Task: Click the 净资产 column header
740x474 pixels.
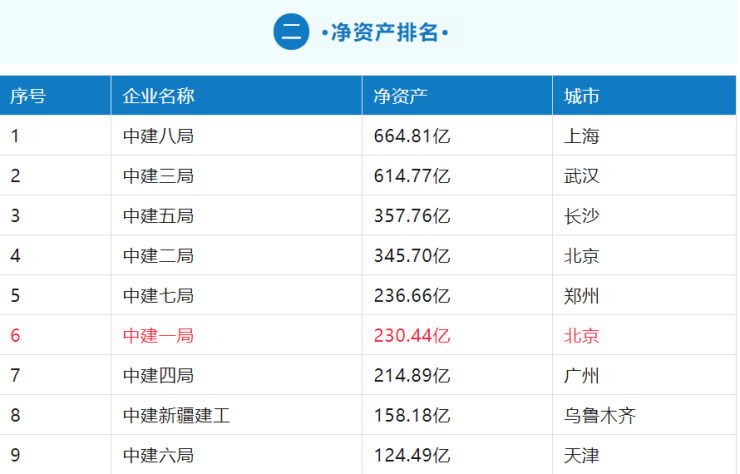Action: (x=401, y=96)
